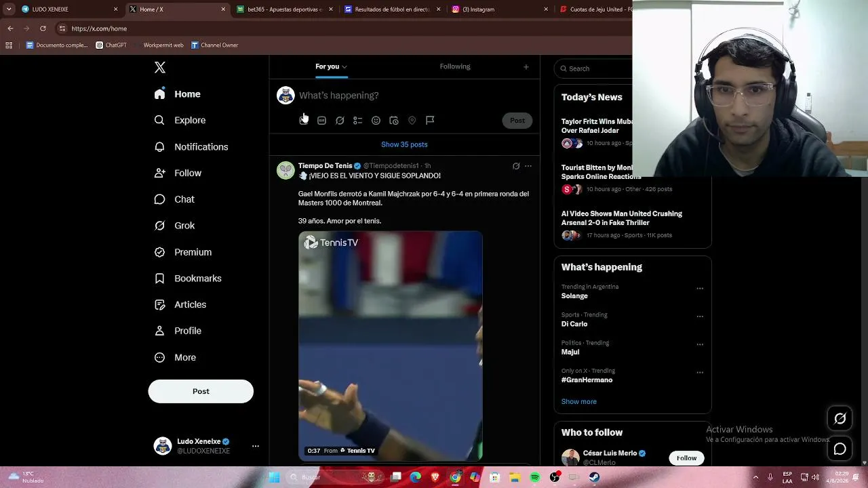Open account menu dots beside Ludo Xeneixe
This screenshot has width=868, height=488.
(x=256, y=446)
